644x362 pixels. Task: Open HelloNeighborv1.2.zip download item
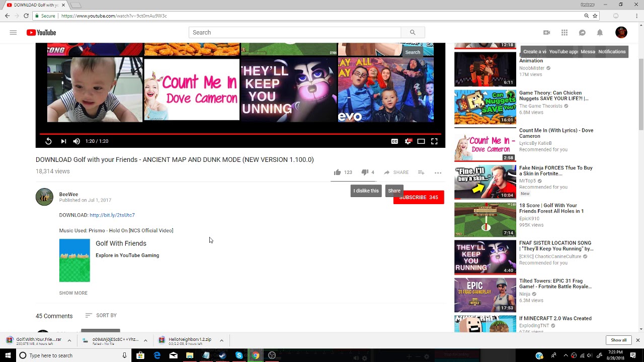(186, 340)
